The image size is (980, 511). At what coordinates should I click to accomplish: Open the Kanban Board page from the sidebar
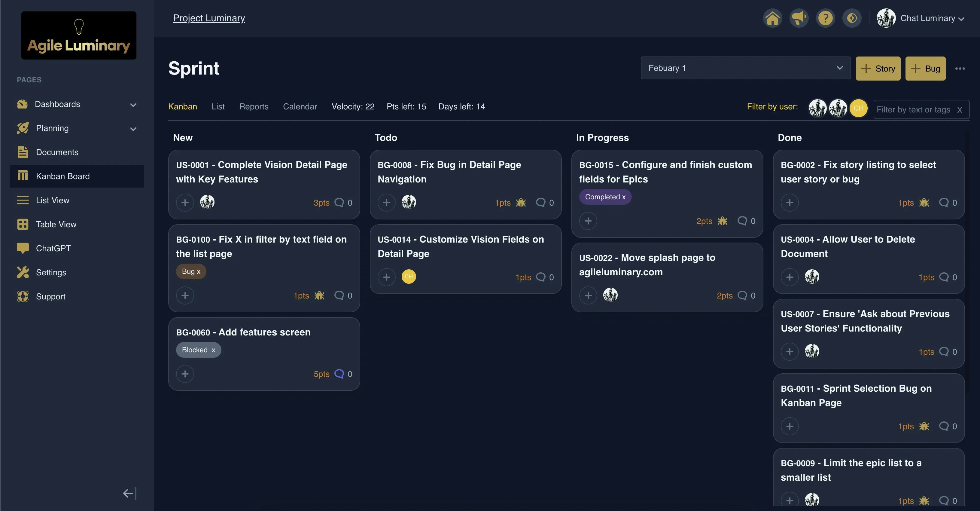(62, 176)
